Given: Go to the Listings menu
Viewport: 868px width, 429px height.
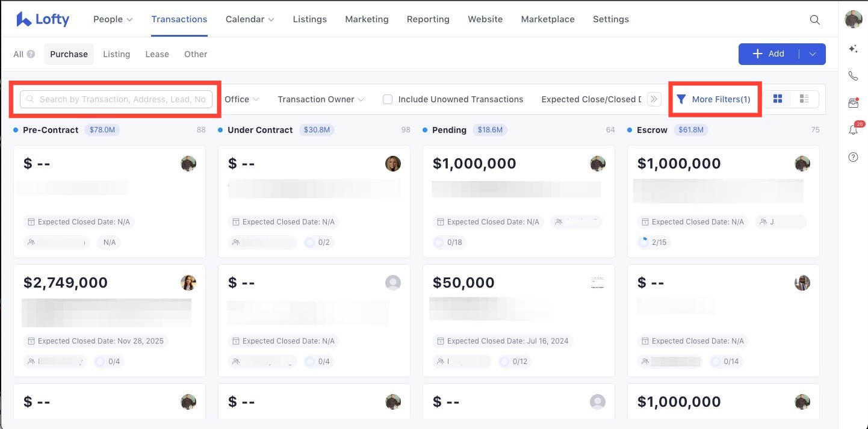Looking at the screenshot, I should pos(309,19).
